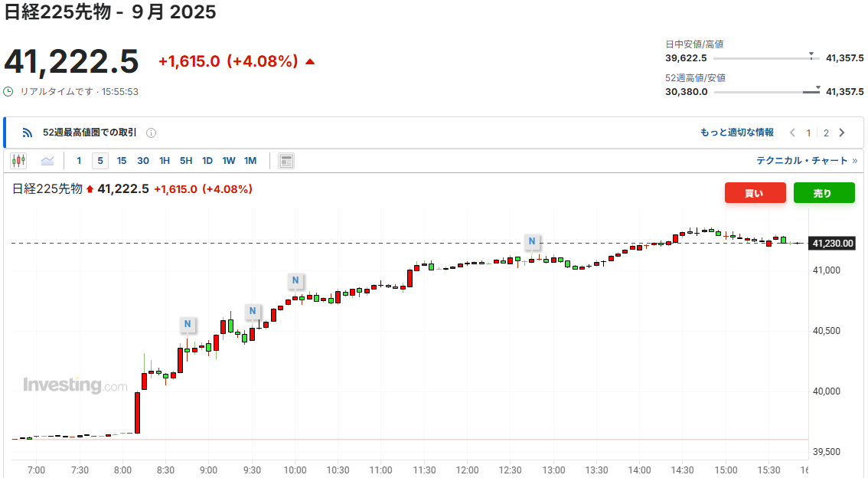Click the 52週最高値圏での取引 banner text
The height and width of the screenshot is (478, 868).
coord(90,133)
